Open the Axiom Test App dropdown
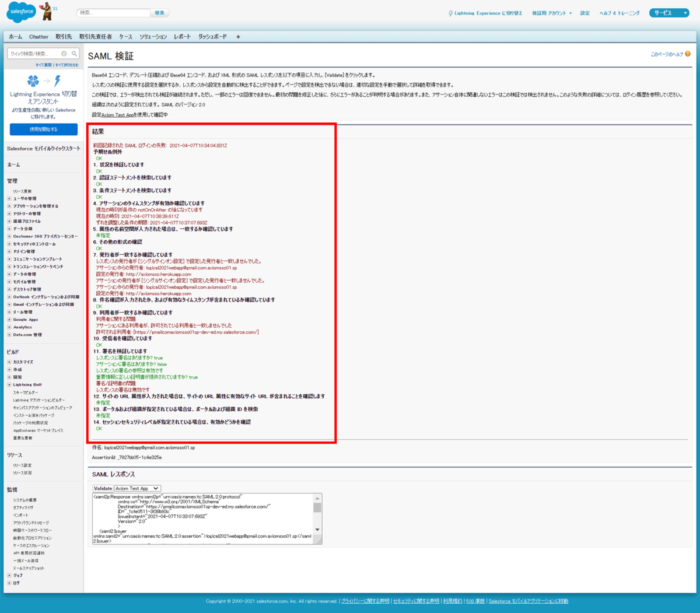 point(137,488)
